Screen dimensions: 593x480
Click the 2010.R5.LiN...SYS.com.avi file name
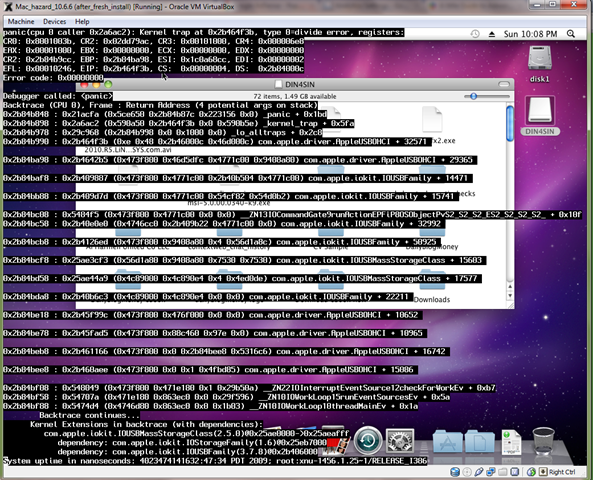pos(128,150)
